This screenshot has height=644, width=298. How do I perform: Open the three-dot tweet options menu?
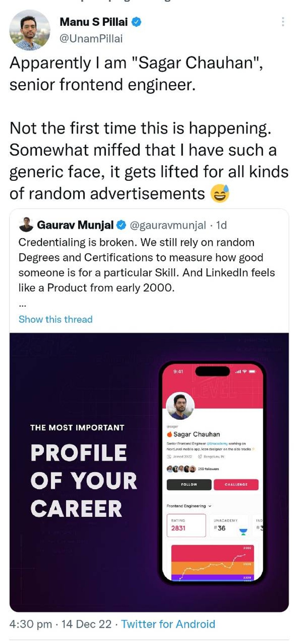point(283,21)
